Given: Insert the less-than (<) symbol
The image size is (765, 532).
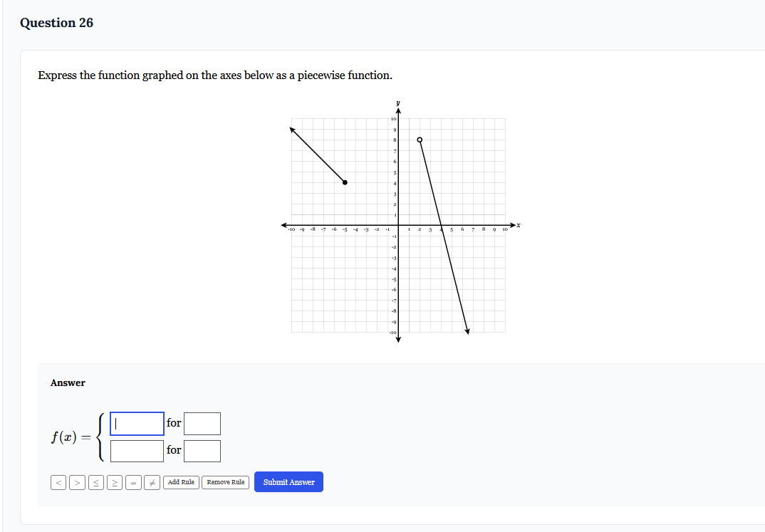Looking at the screenshot, I should tap(58, 482).
